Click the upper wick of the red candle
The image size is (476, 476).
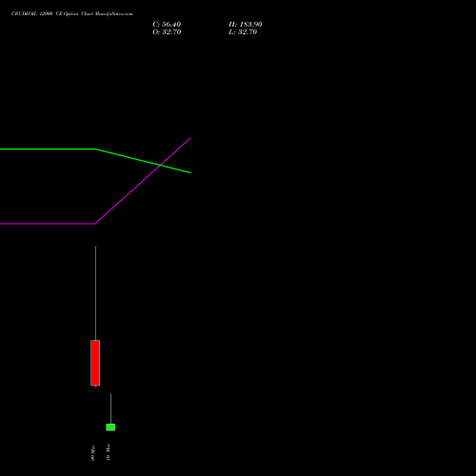[95, 293]
